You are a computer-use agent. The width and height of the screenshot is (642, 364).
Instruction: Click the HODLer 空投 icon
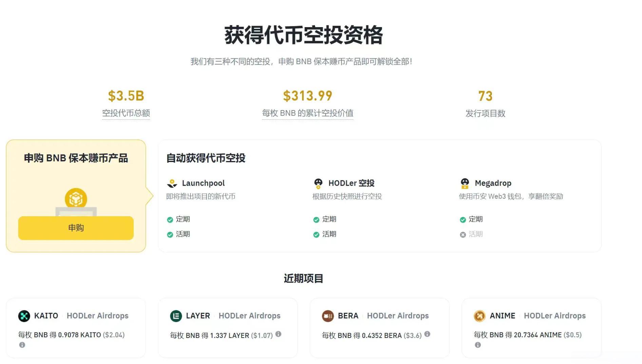[x=318, y=183]
